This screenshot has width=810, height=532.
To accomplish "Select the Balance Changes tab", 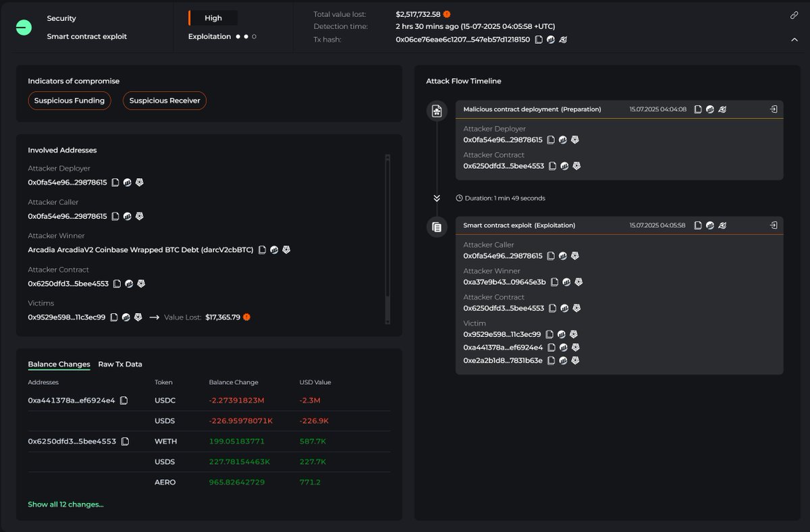I will 58,364.
